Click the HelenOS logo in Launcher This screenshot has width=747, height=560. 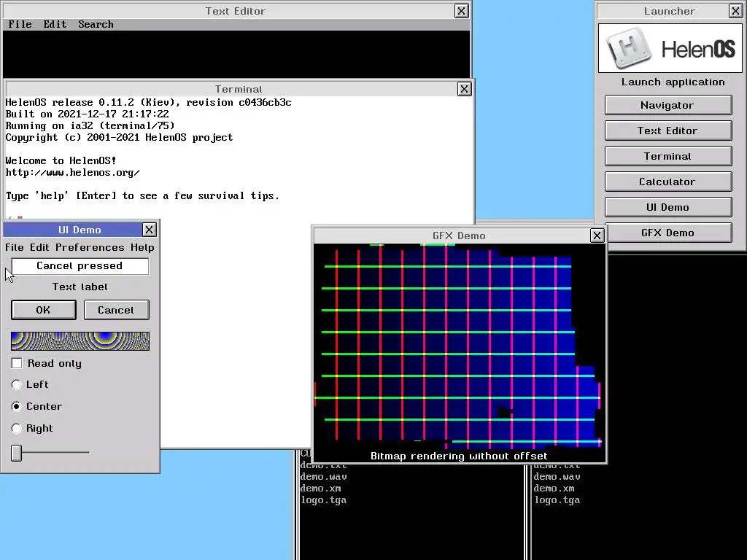tap(670, 48)
